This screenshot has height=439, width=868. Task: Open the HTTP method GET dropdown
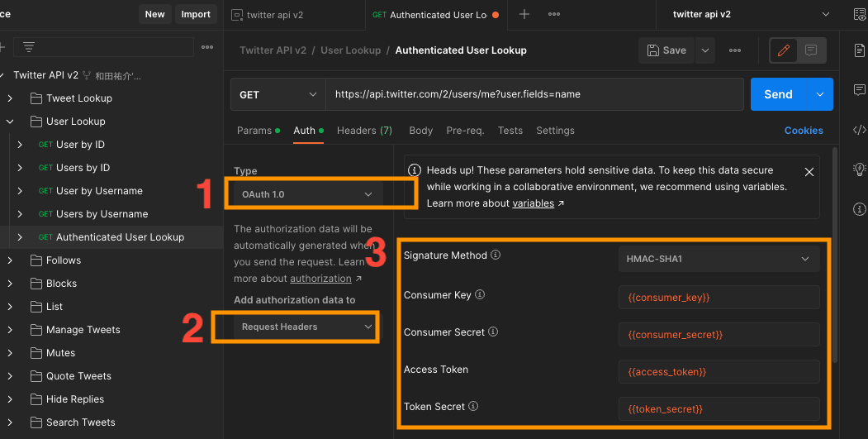click(277, 95)
